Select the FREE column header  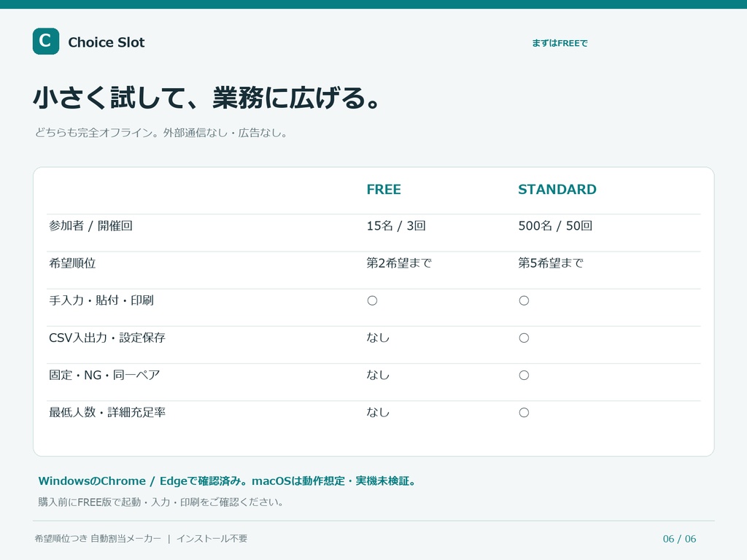click(x=384, y=190)
